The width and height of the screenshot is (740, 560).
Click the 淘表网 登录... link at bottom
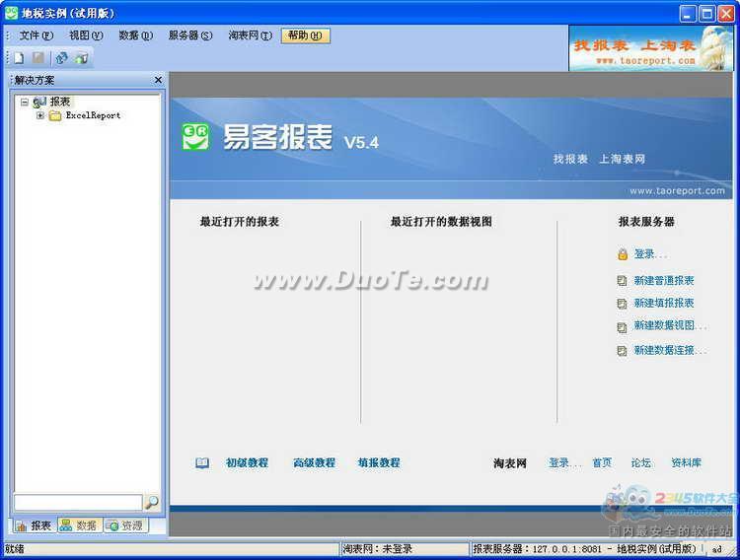564,462
